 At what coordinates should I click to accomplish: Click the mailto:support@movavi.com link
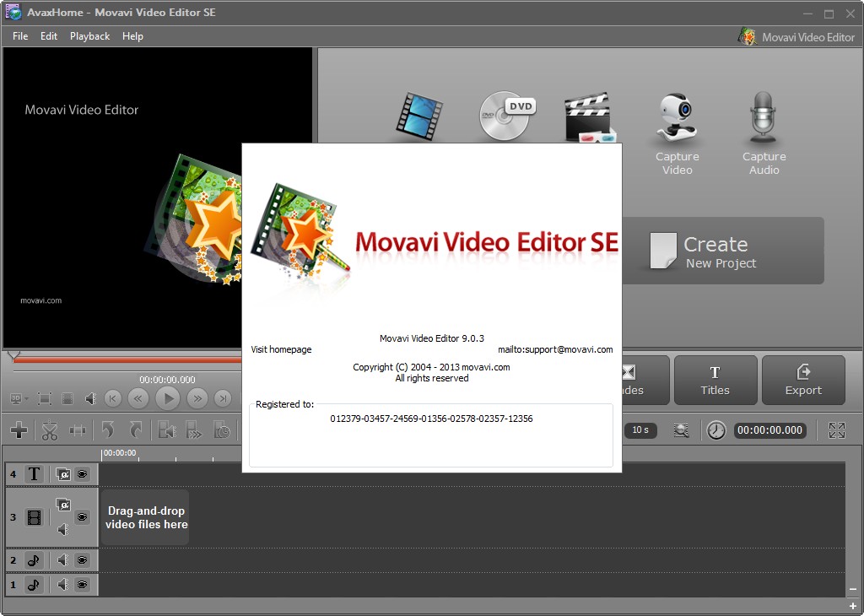555,349
